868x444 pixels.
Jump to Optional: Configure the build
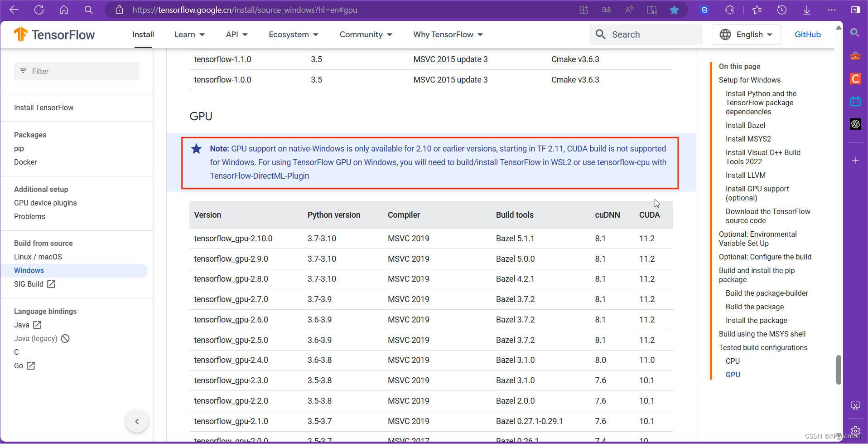(x=765, y=257)
